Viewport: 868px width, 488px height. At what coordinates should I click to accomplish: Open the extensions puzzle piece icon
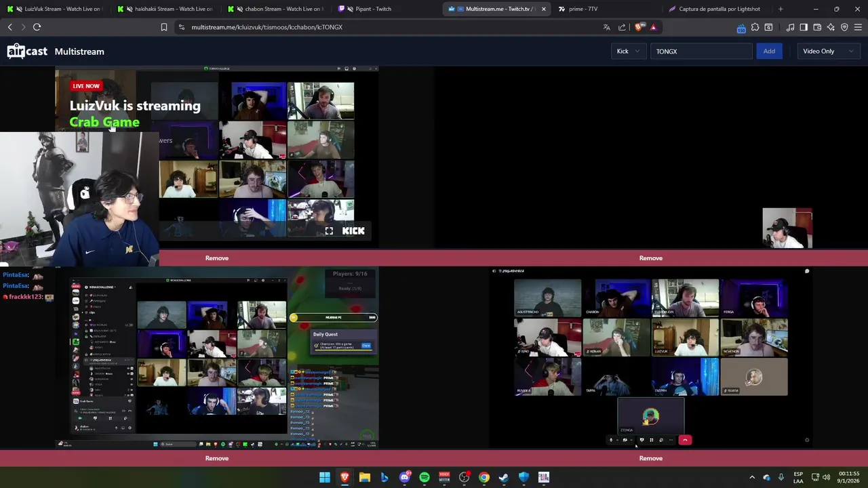click(755, 27)
